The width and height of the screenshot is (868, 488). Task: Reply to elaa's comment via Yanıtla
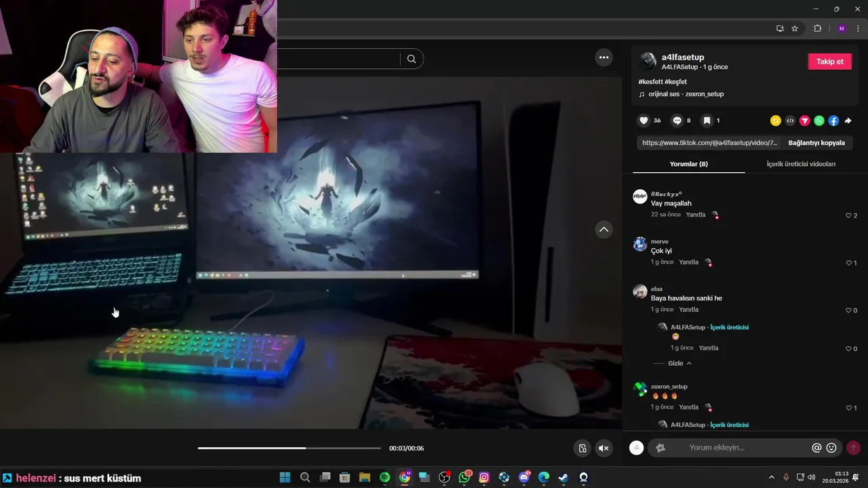(688, 310)
